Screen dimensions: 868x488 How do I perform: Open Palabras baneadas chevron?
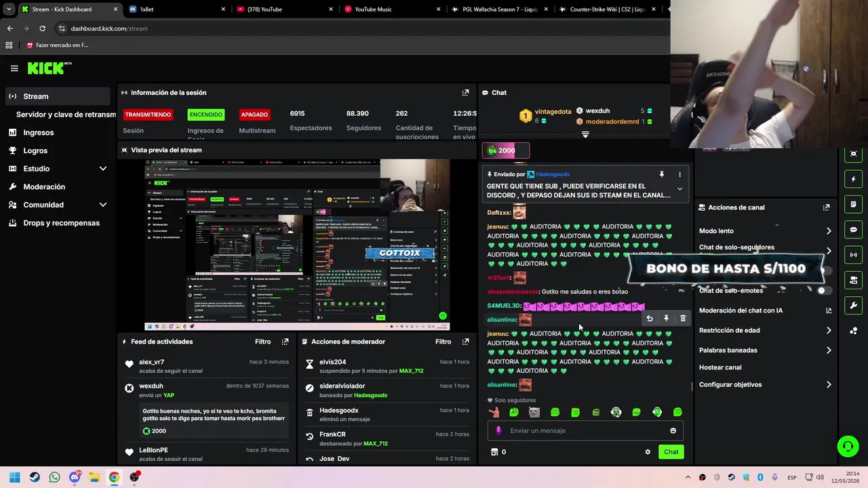pyautogui.click(x=829, y=350)
